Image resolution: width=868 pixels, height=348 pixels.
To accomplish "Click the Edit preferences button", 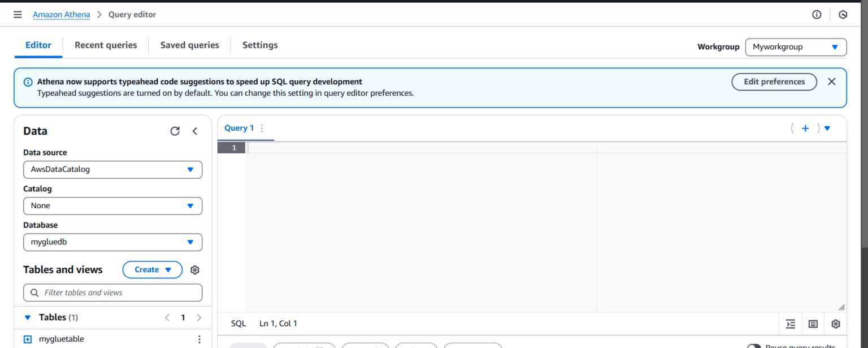I will click(x=774, y=81).
